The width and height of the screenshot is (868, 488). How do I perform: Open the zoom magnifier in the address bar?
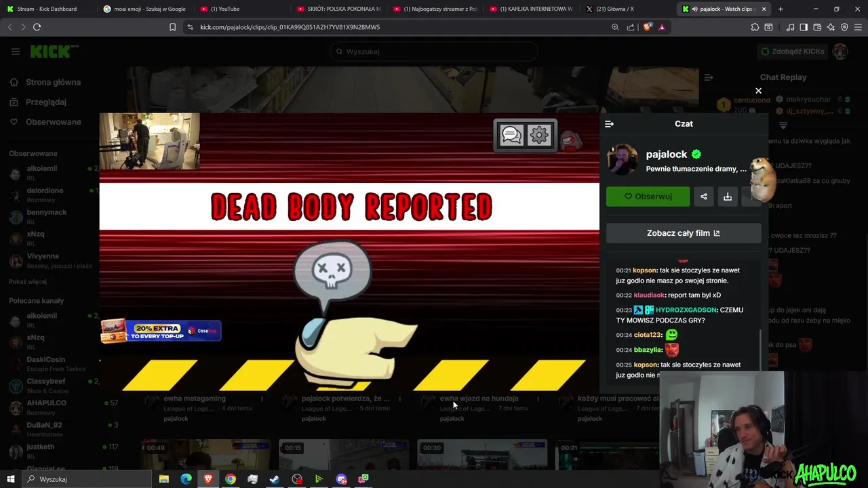point(615,27)
